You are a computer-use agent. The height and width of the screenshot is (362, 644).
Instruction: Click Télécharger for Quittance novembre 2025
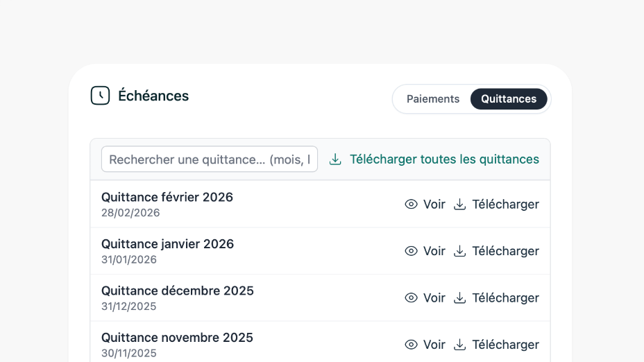click(505, 345)
